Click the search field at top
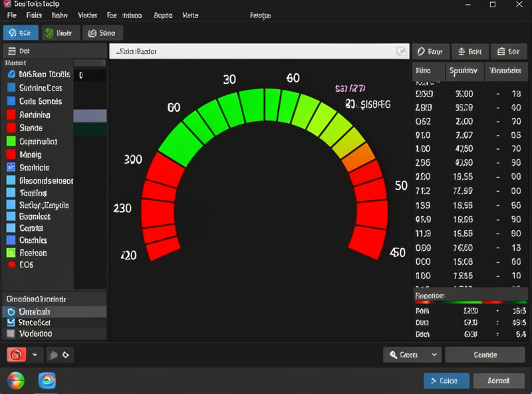This screenshot has width=532, height=394. (259, 51)
